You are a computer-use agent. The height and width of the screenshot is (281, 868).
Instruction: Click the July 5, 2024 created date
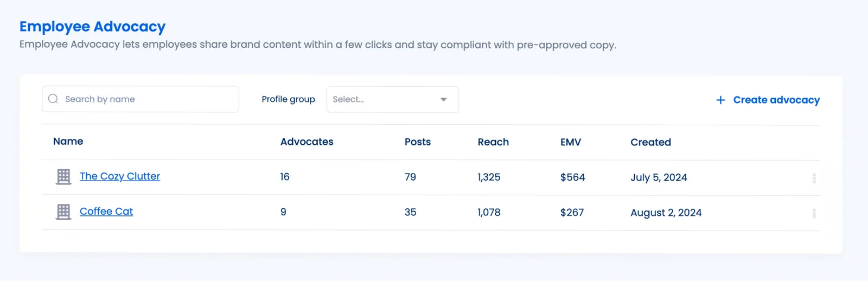pyautogui.click(x=659, y=177)
